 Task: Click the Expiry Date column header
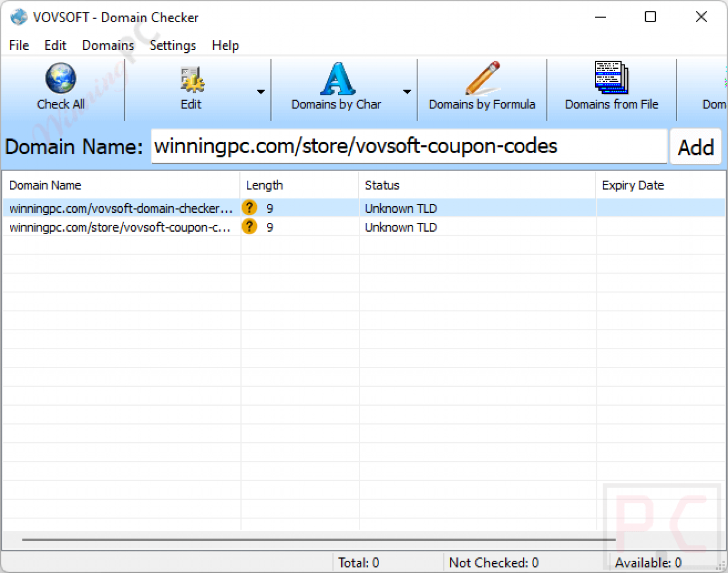pyautogui.click(x=633, y=185)
